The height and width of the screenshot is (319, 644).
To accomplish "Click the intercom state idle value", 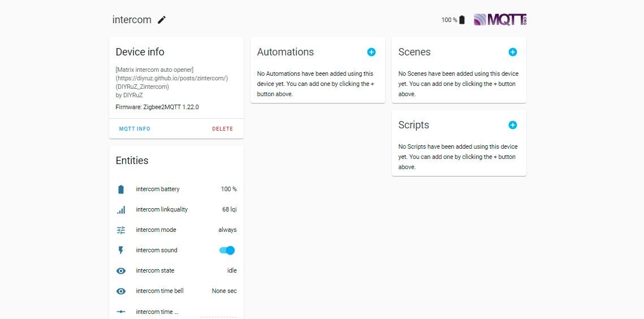I will [x=232, y=271].
